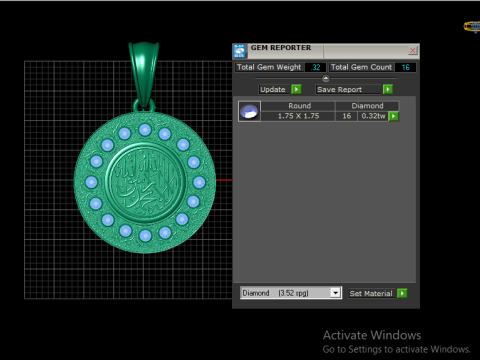Select the round gem thumbnail in list
The image size is (480, 360).
coord(249,111)
